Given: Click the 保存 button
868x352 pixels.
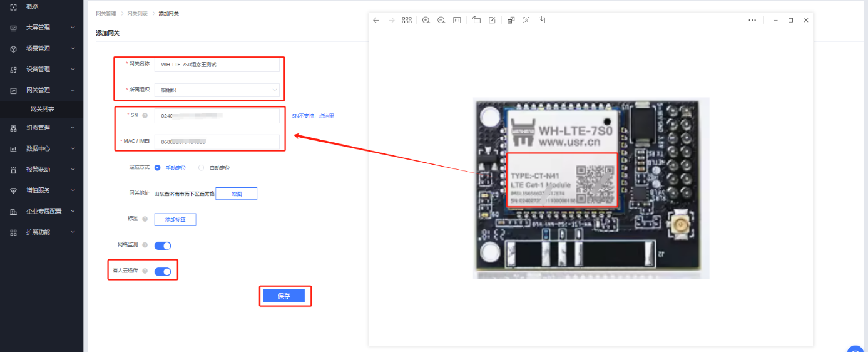Looking at the screenshot, I should [283, 296].
